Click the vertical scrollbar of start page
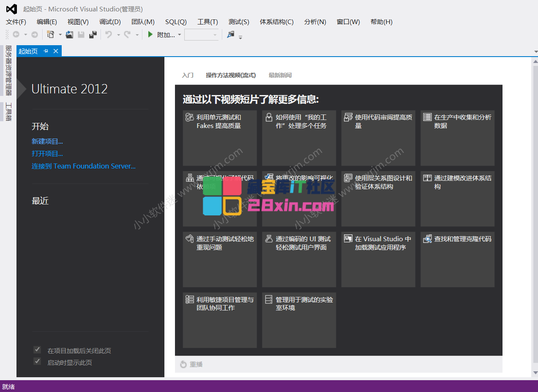Screen dimensions: 538x392 click(x=535, y=211)
